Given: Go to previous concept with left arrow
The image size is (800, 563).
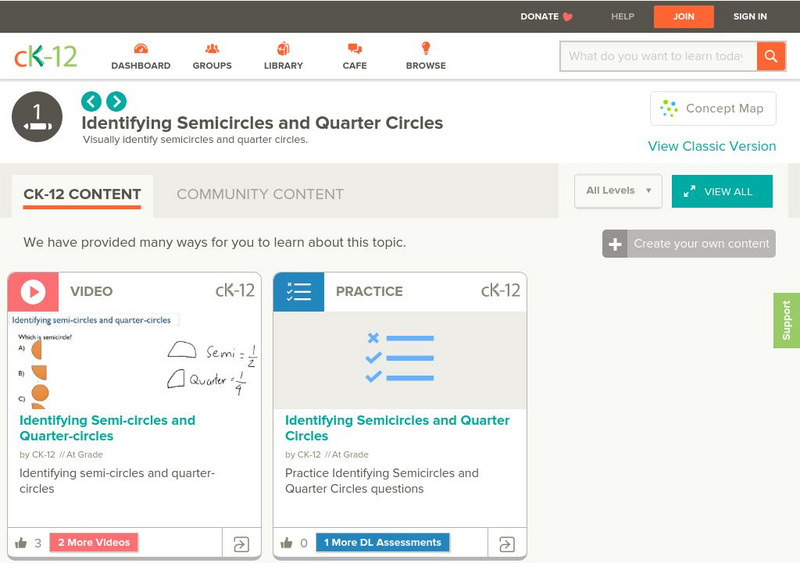Looking at the screenshot, I should 91,101.
